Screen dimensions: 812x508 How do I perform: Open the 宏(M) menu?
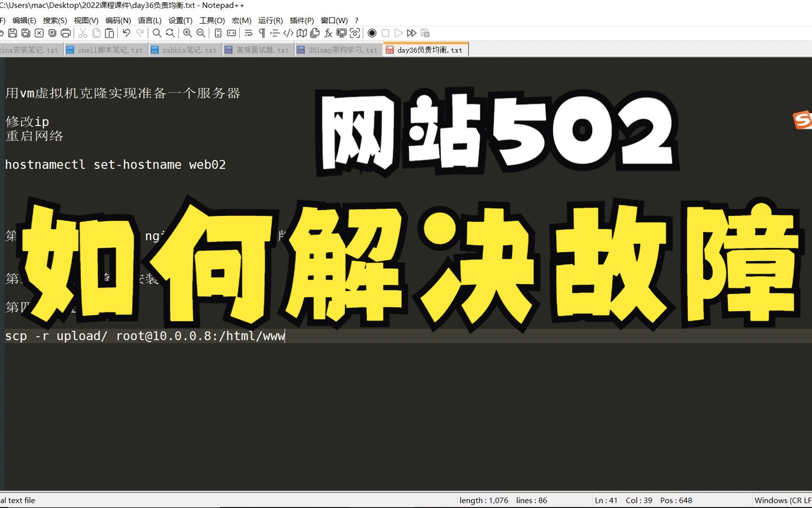tap(242, 20)
